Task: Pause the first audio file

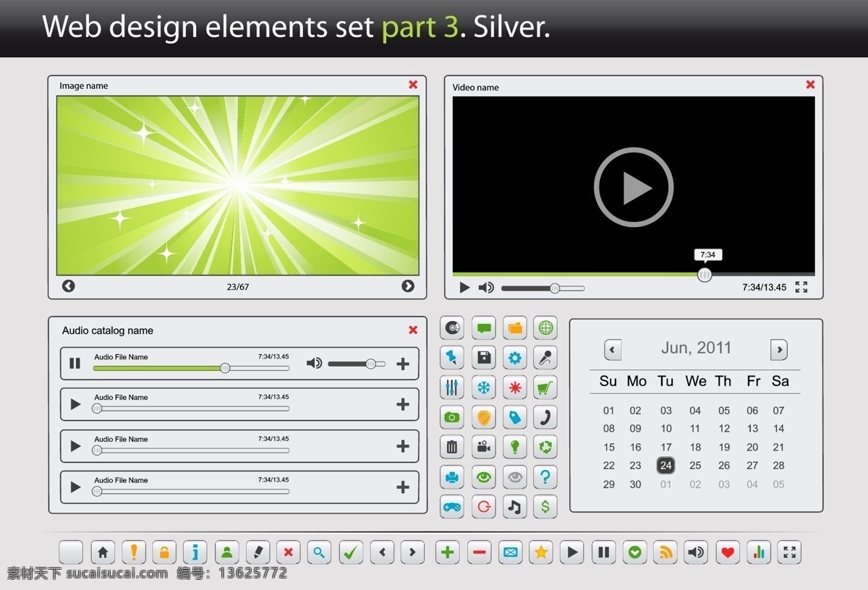Action: coord(75,363)
